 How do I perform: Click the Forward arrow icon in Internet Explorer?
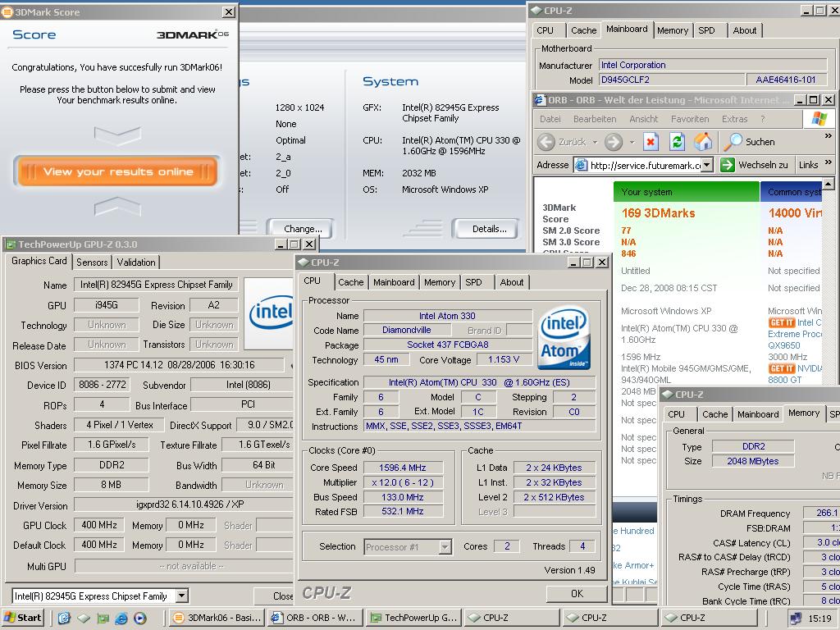(614, 142)
